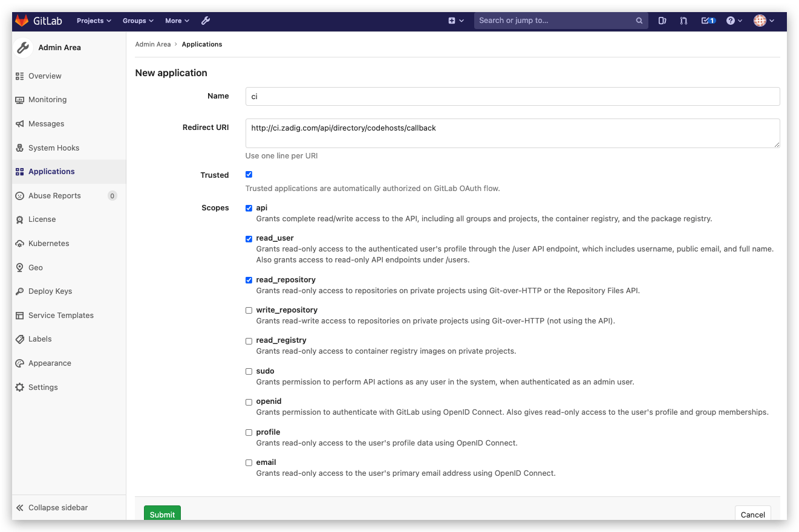Click Applications breadcrumb link
Viewport: 799px width, 532px height.
202,44
